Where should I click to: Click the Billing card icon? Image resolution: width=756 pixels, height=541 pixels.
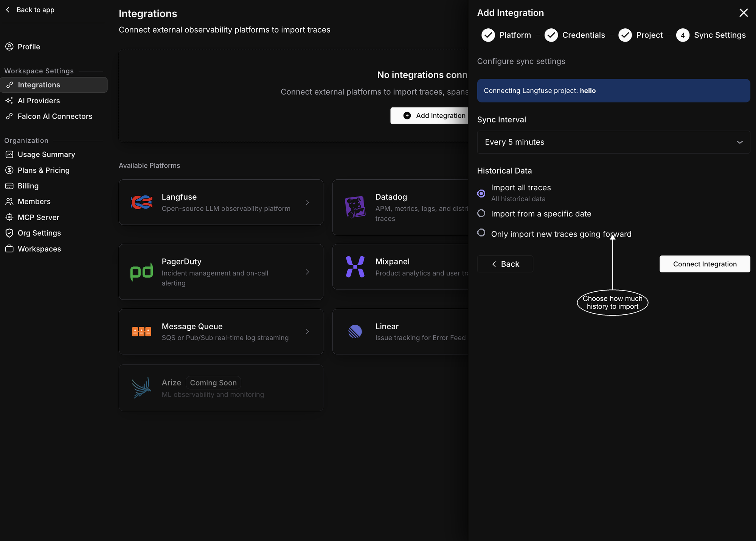(x=9, y=186)
